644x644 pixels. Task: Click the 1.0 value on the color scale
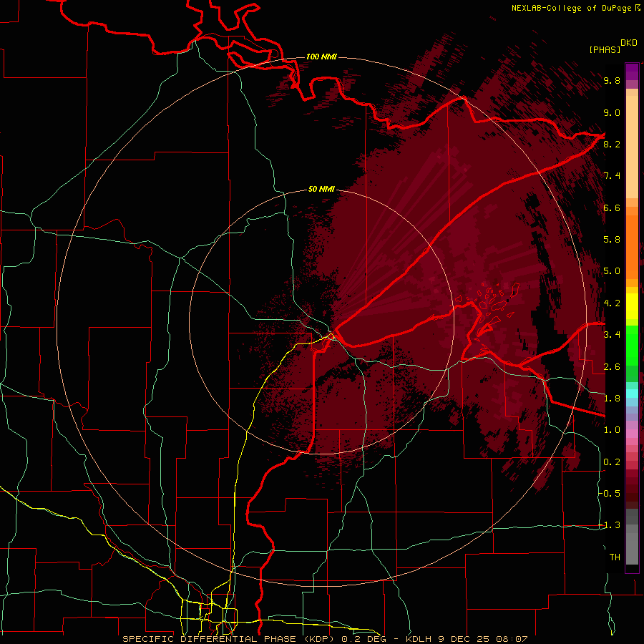coord(612,430)
